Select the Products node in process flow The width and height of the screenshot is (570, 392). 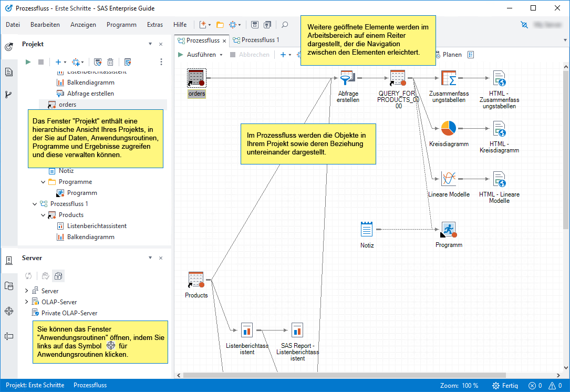[196, 285]
